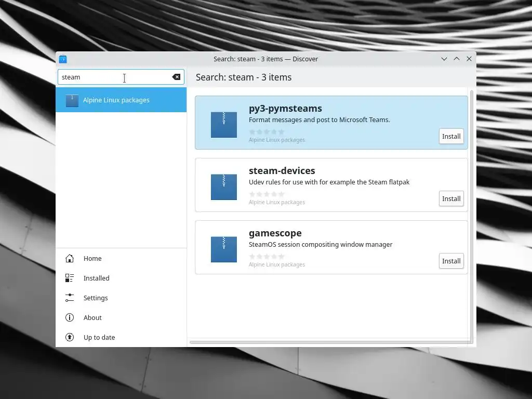The width and height of the screenshot is (532, 399).
Task: Open the gamescope title
Action: tap(275, 233)
